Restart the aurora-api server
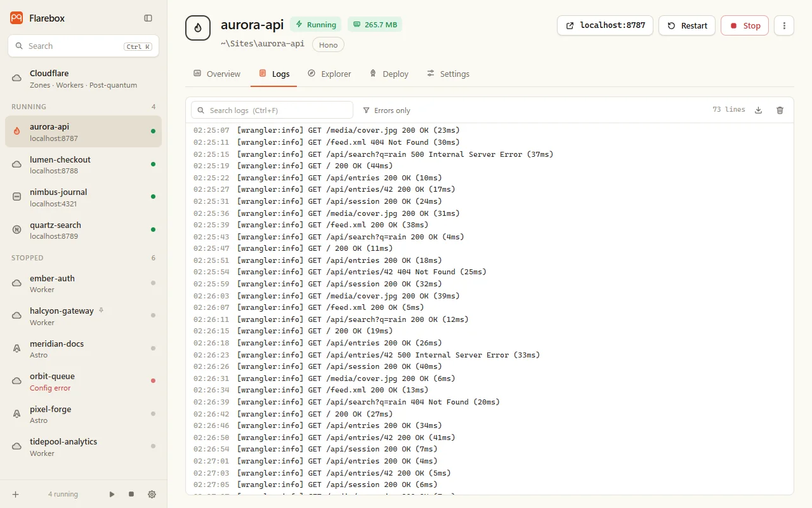 tap(687, 25)
